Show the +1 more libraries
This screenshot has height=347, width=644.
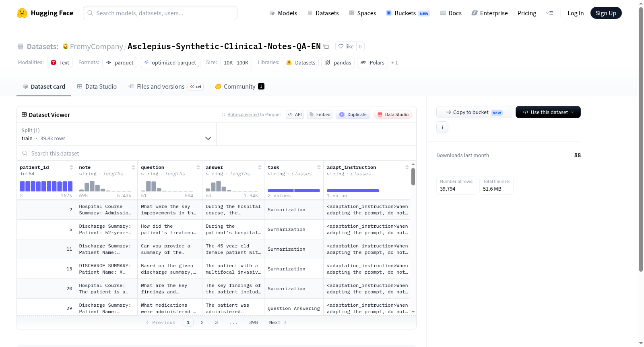coord(394,62)
